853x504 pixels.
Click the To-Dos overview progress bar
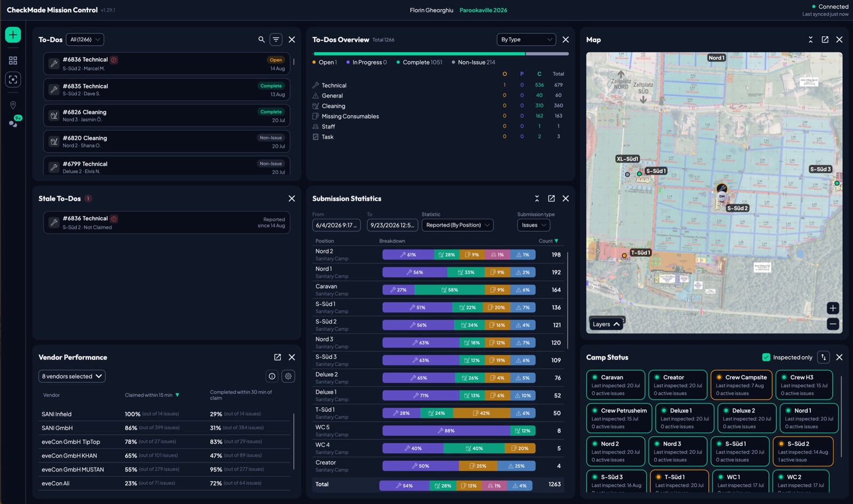pos(440,54)
